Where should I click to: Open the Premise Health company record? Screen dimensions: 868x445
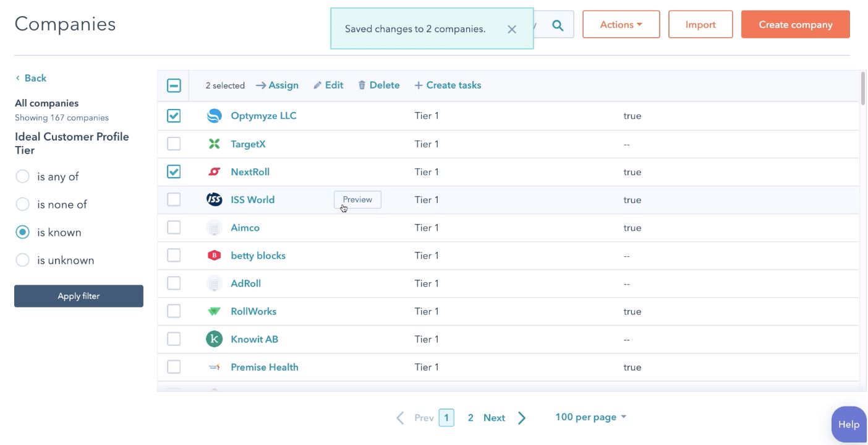coord(265,367)
